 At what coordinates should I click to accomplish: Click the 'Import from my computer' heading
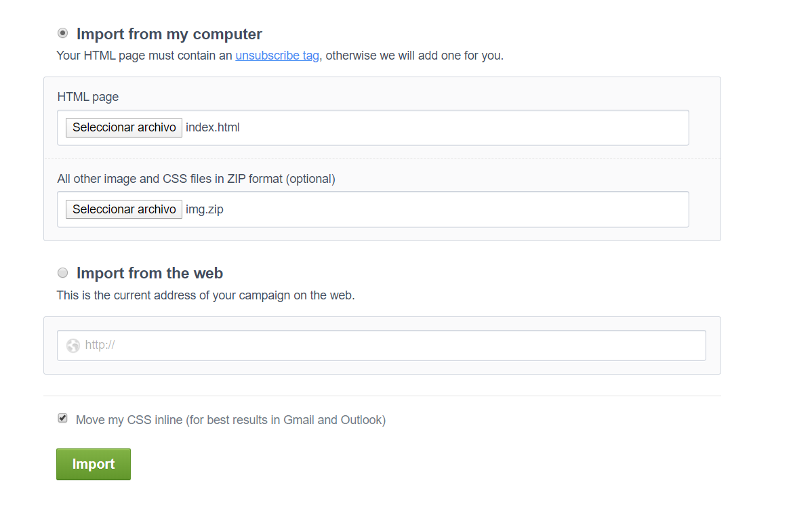click(x=169, y=33)
